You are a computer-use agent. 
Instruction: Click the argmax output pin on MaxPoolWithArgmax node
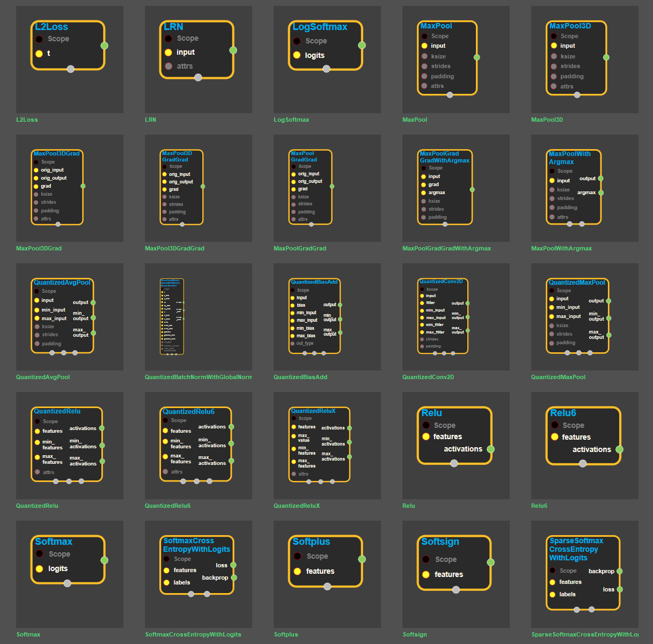tap(600, 193)
